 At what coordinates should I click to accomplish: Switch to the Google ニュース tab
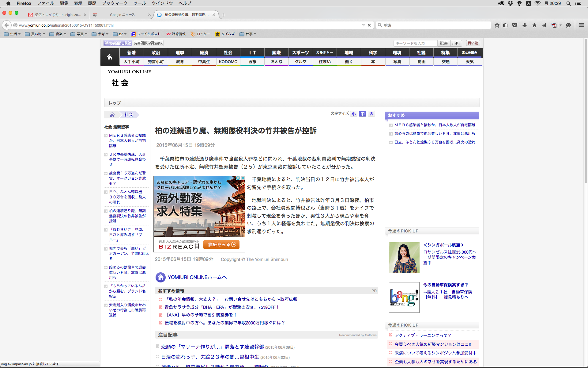pos(122,15)
